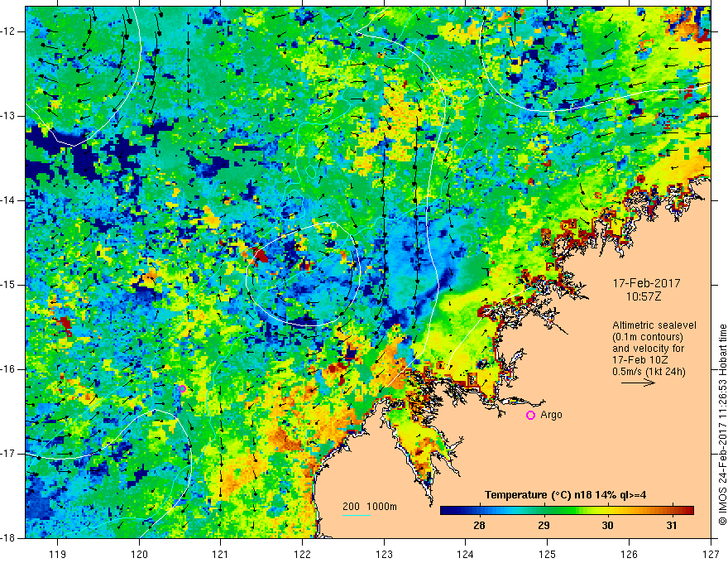The image size is (728, 563).
Task: Click the 'Argo' legend label
Action: 551,415
